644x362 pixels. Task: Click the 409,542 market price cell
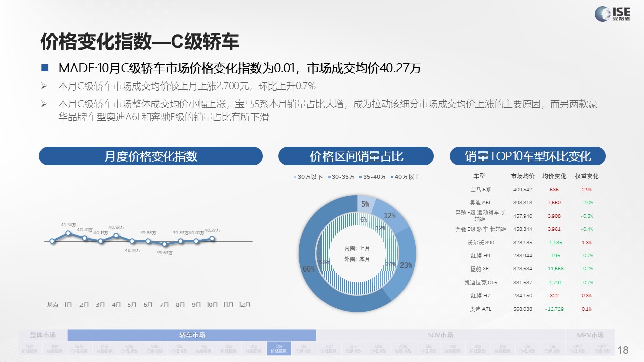coord(523,190)
